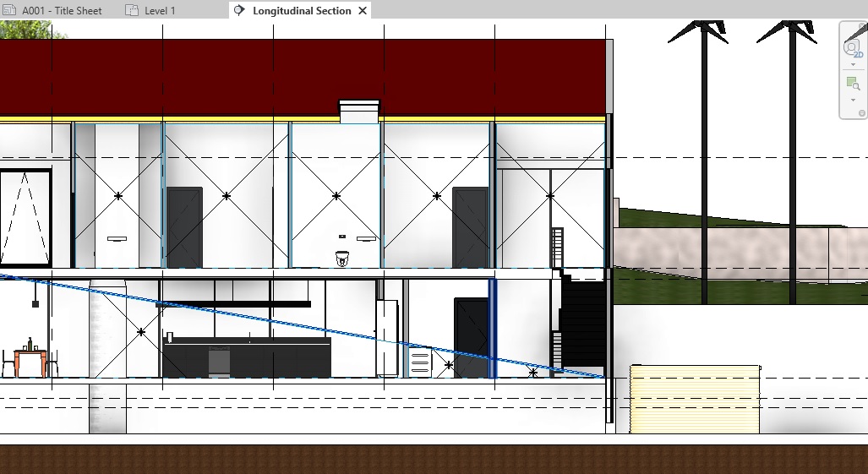Select the toilet fixture on upper floor
868x474 pixels.
point(341,259)
